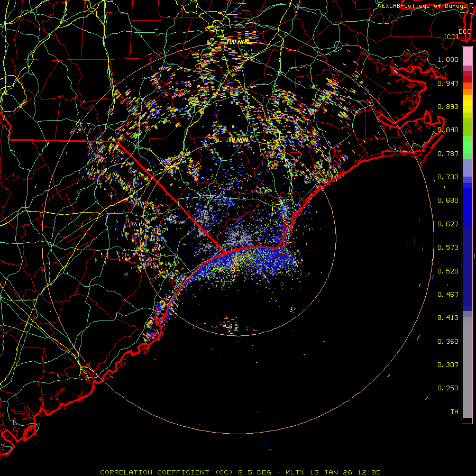The image size is (476, 476).
Task: Pick the 0.467 legend value
Action: pyautogui.click(x=448, y=295)
